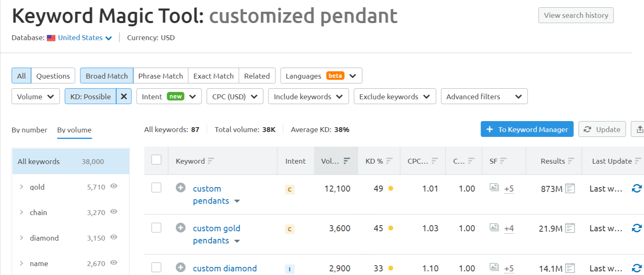Click the export icon beside Update
The image size is (644, 275).
pyautogui.click(x=640, y=129)
